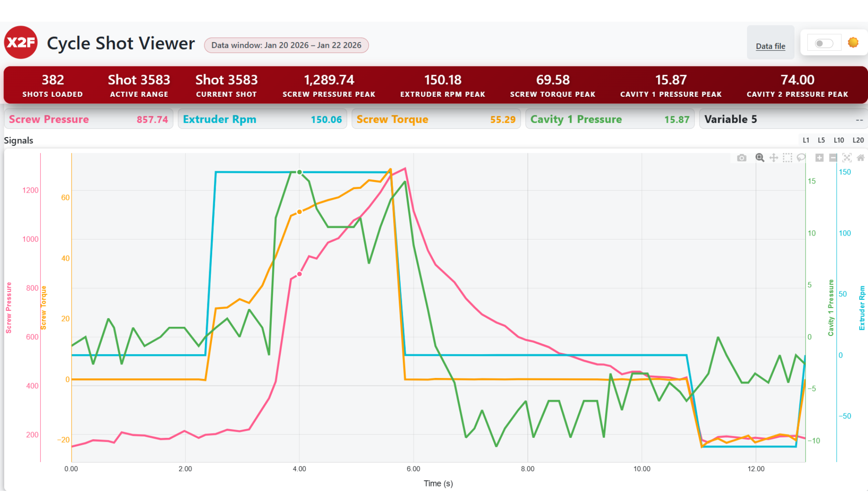
Task: Click the Screw Torque signal card
Action: (x=436, y=119)
